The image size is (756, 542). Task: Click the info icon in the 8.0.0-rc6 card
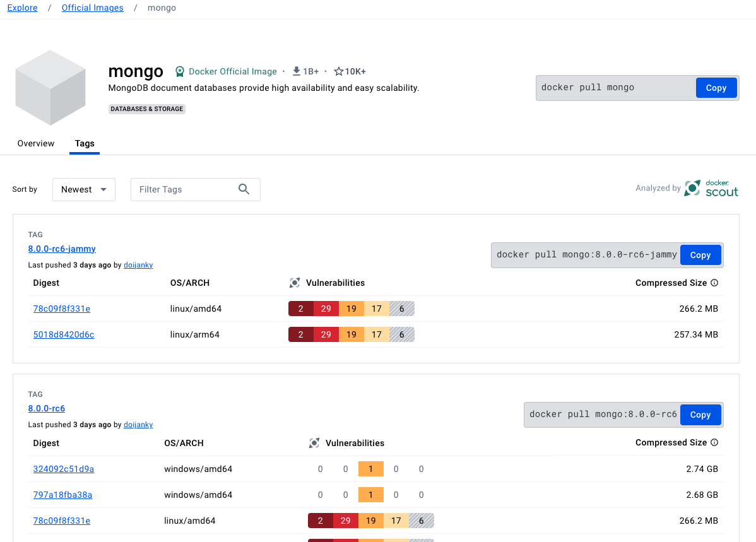click(714, 442)
